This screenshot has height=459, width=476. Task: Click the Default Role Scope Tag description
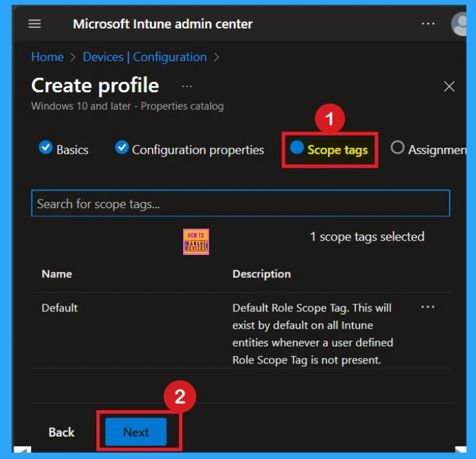pos(313,334)
